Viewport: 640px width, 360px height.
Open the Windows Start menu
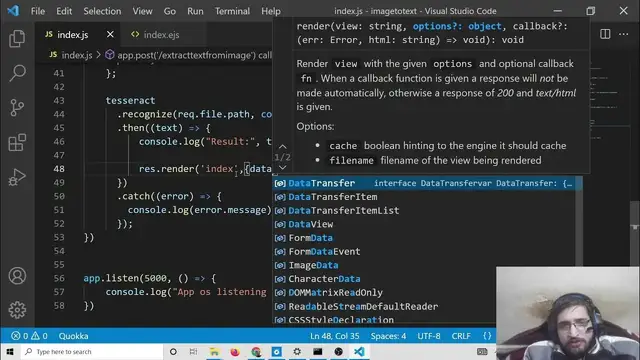point(10,352)
